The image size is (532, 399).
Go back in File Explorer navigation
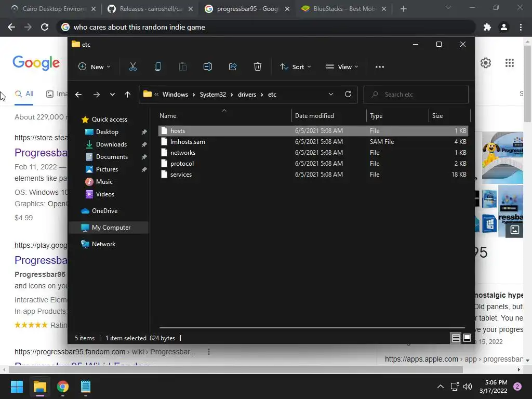click(x=78, y=95)
